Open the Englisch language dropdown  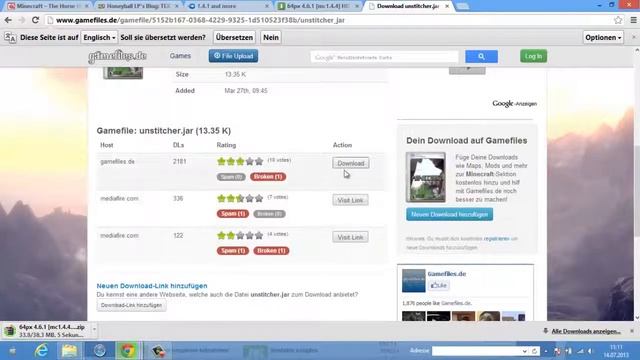tap(99, 38)
